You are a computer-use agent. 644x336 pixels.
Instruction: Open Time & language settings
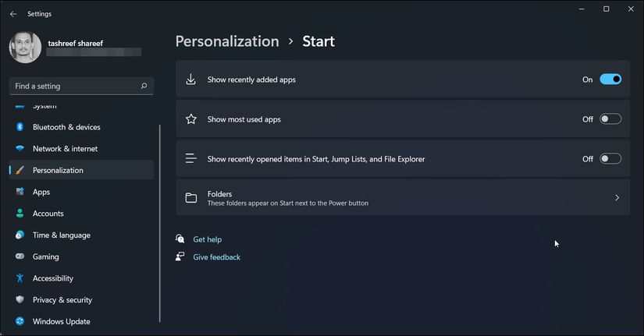(61, 235)
